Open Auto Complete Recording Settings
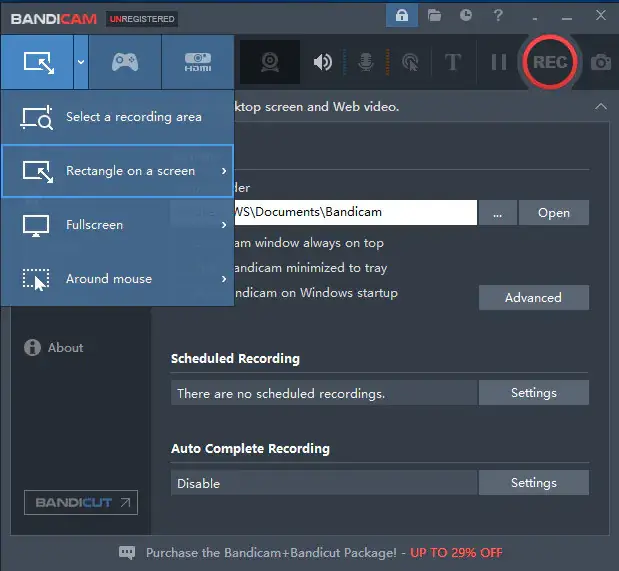The image size is (619, 571). (x=534, y=483)
